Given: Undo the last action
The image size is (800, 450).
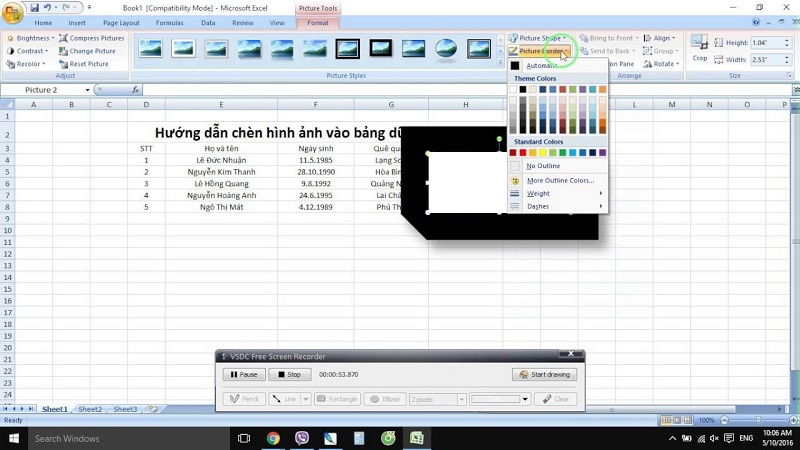Looking at the screenshot, I should coord(47,8).
